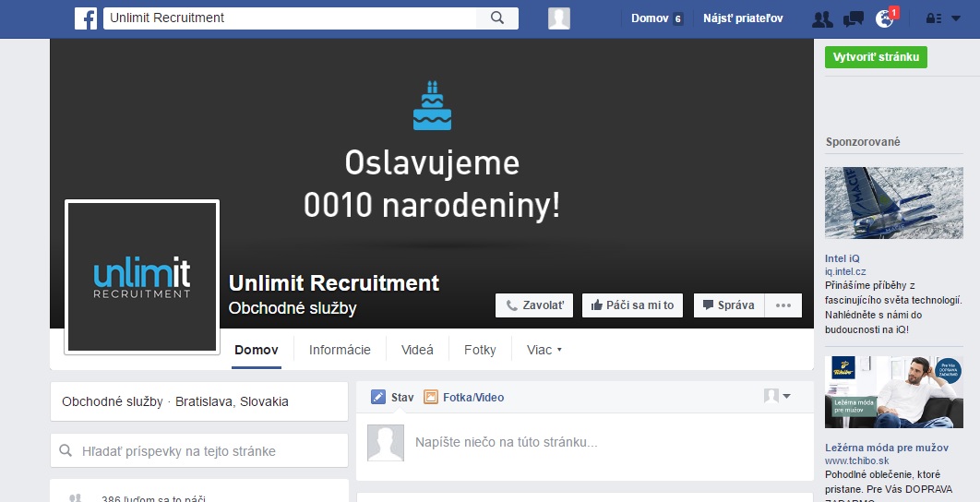Image resolution: width=980 pixels, height=502 pixels.
Task: Open the post-as identity selector dropdown
Action: [777, 397]
